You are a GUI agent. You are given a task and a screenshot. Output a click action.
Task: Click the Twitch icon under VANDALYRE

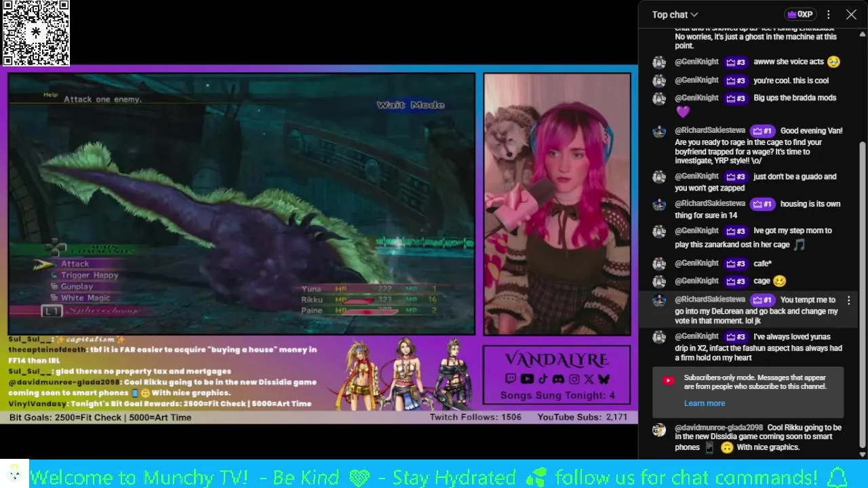[x=510, y=379]
